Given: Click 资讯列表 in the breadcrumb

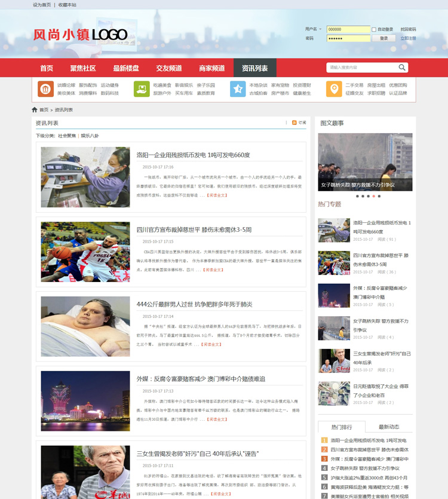Looking at the screenshot, I should (x=64, y=110).
